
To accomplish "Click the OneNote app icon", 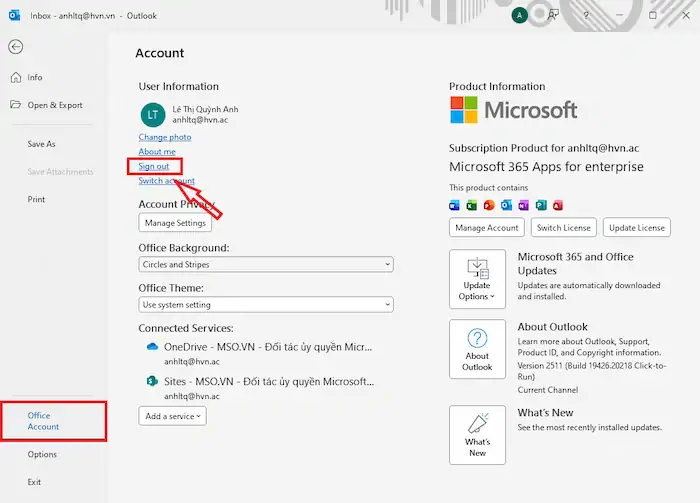I will click(x=523, y=205).
